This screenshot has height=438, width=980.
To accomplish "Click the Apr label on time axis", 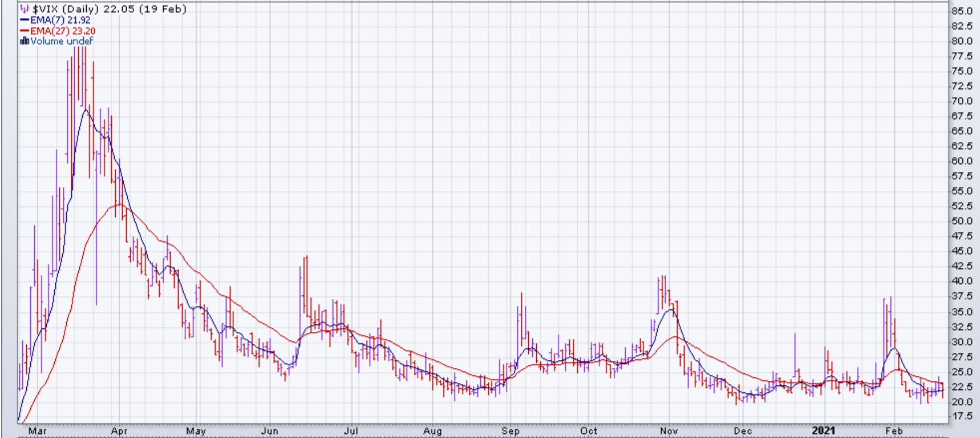I will coord(119,431).
